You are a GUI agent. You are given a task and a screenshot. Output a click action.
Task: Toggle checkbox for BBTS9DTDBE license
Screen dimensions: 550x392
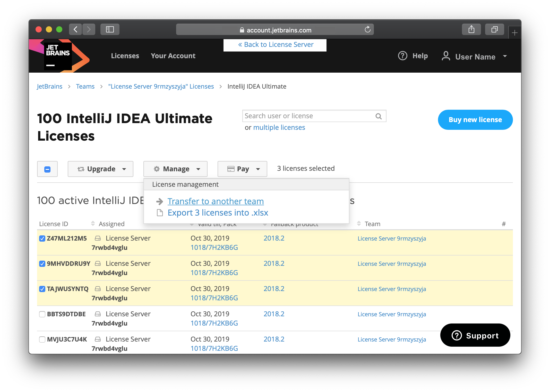pos(42,314)
